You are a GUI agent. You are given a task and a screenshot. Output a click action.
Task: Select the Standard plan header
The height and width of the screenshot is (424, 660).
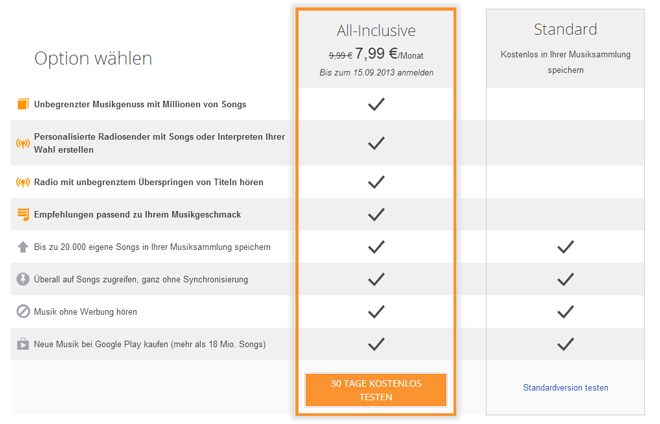click(565, 29)
